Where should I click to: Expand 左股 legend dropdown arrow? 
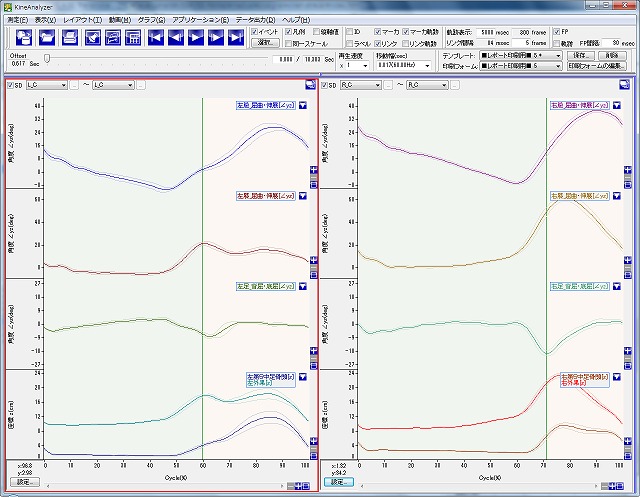302,105
